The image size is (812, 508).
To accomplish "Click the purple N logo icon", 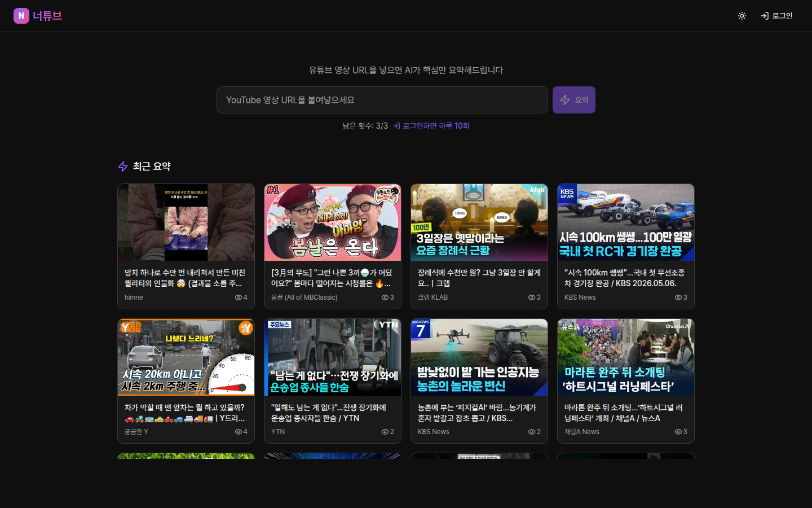I will (x=21, y=16).
